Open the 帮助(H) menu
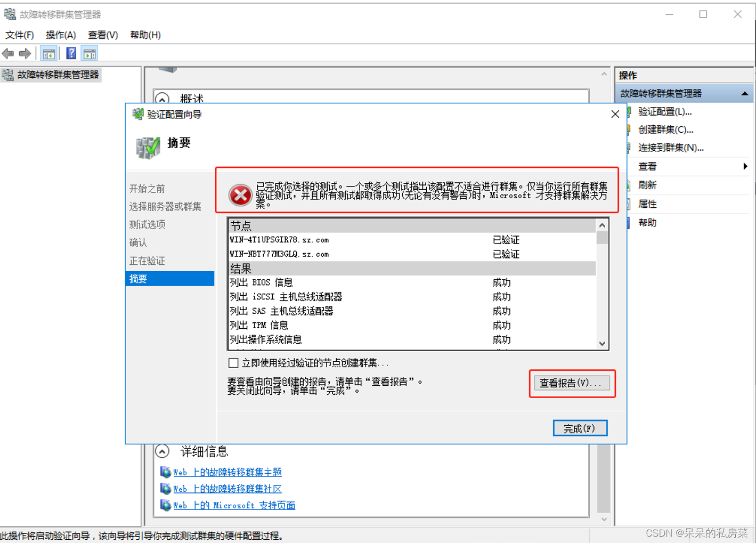756x543 pixels. pos(145,35)
